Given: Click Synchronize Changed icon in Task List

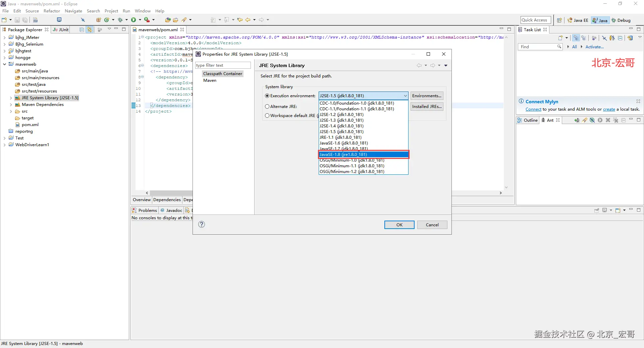Looking at the screenshot, I should coord(630,38).
